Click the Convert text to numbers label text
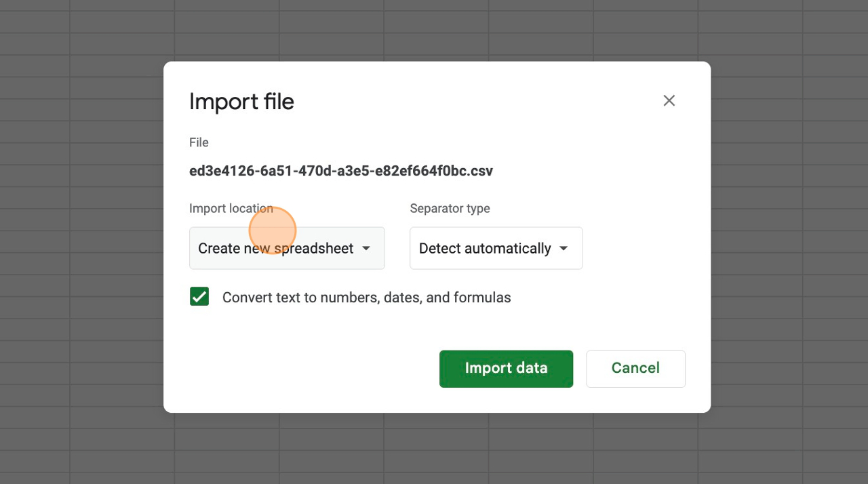The height and width of the screenshot is (484, 868). (x=366, y=298)
